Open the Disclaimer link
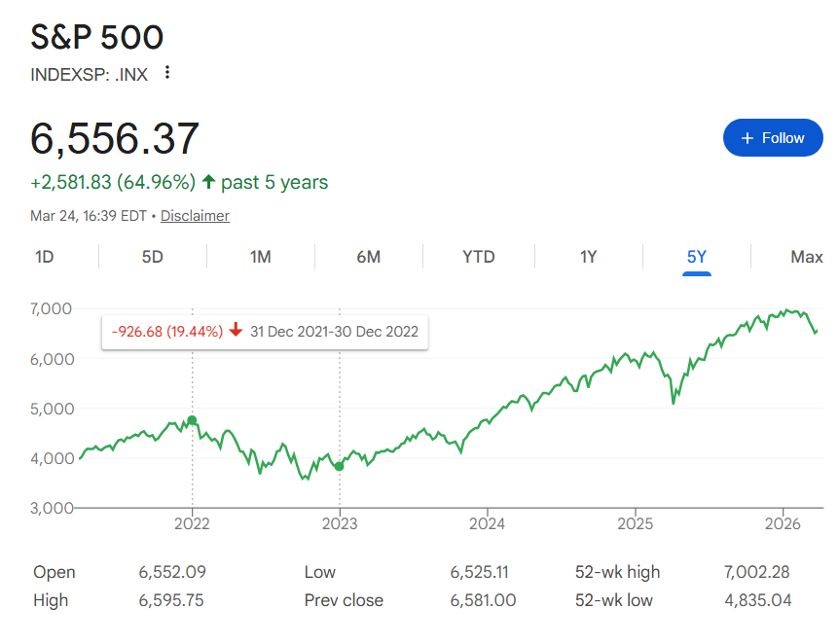The width and height of the screenshot is (839, 644). [x=195, y=216]
